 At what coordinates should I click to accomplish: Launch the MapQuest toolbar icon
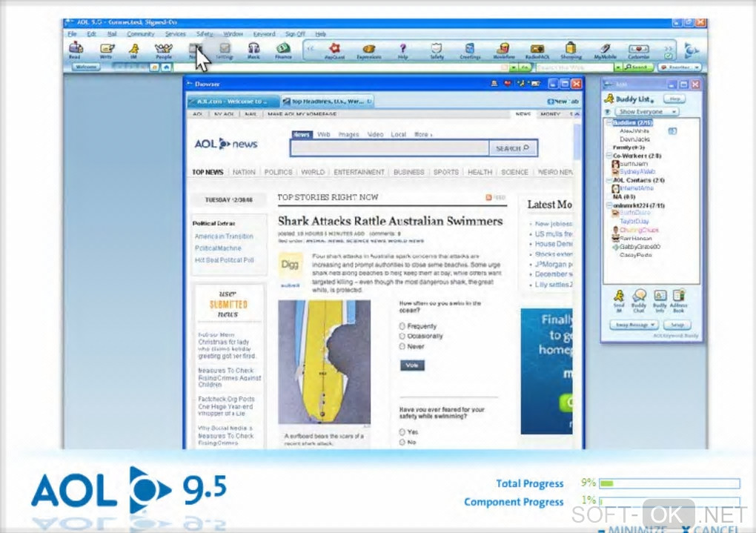(x=334, y=50)
